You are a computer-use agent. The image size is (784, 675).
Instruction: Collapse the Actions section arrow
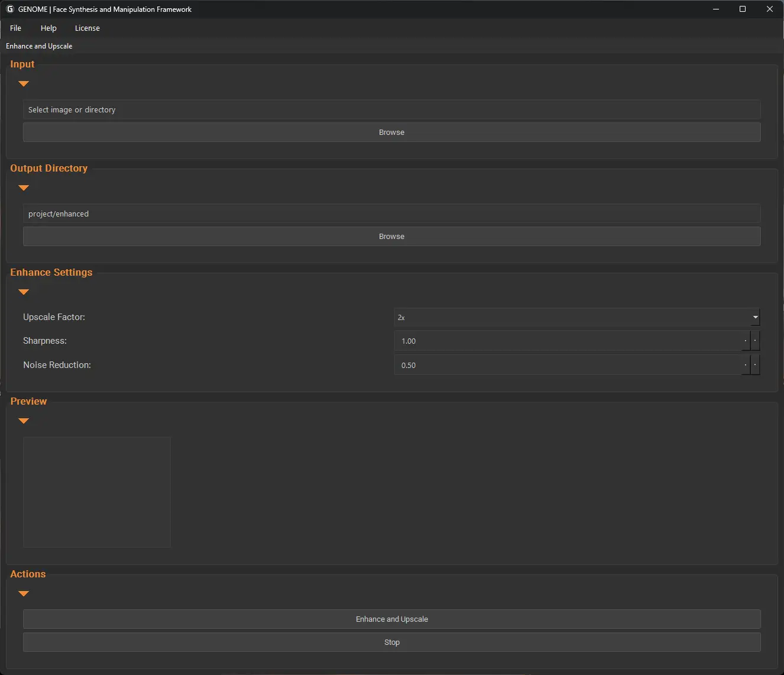(24, 593)
